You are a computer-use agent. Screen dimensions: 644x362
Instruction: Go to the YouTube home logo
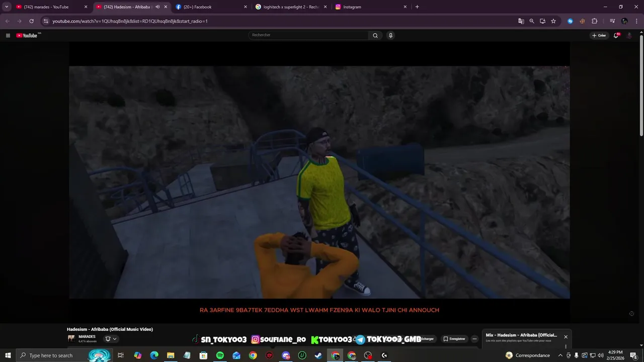click(27, 36)
